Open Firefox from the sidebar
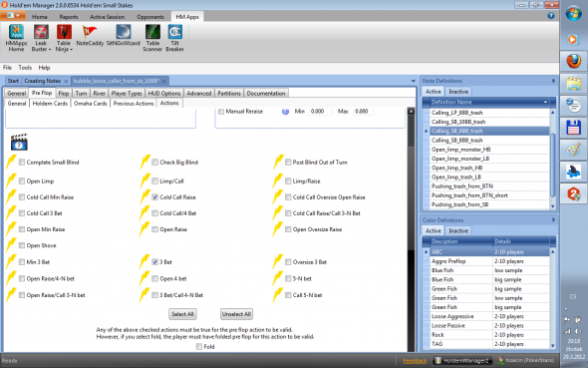 coord(574,61)
